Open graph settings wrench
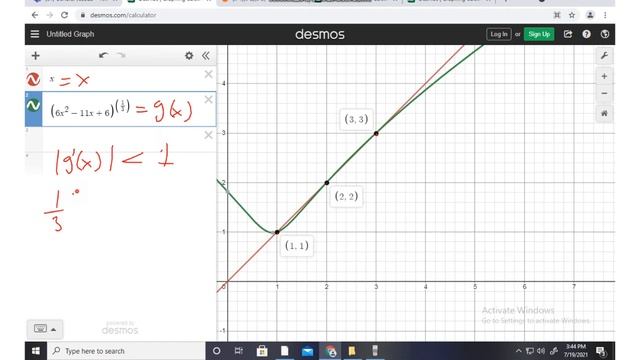Viewport: 640px width, 360px height. tap(604, 56)
